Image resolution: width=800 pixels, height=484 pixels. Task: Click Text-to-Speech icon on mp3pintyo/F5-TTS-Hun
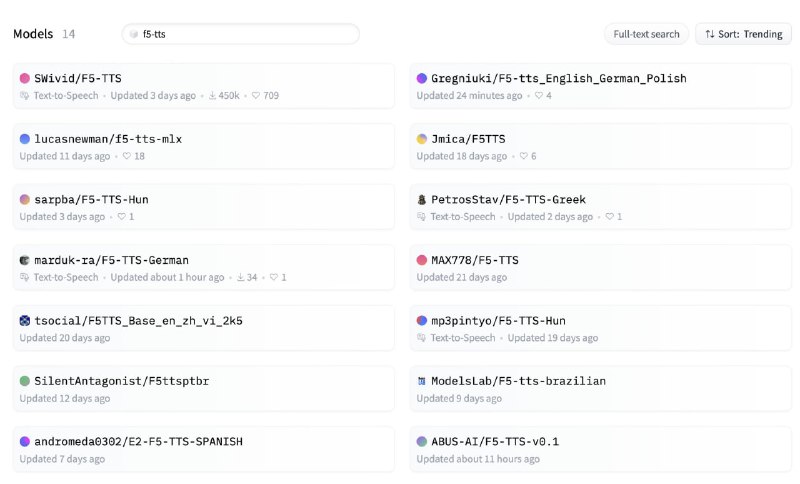pos(421,338)
